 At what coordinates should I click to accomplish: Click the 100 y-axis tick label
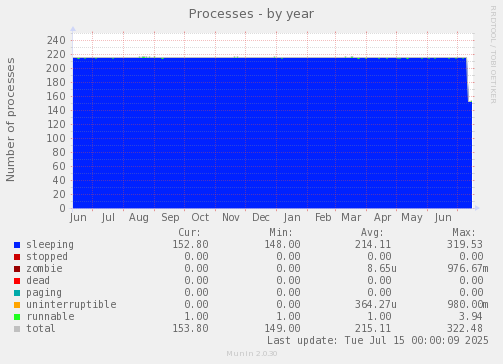[x=56, y=138]
